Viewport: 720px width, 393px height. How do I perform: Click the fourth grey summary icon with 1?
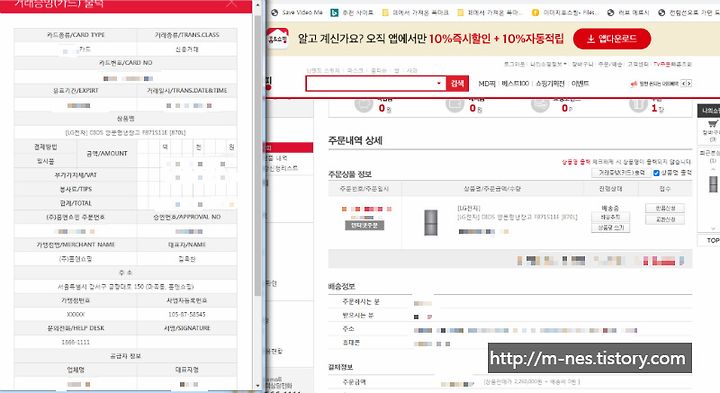click(x=638, y=105)
